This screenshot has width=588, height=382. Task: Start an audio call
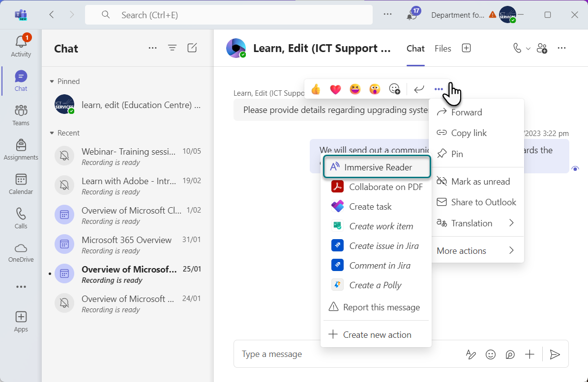pyautogui.click(x=517, y=48)
